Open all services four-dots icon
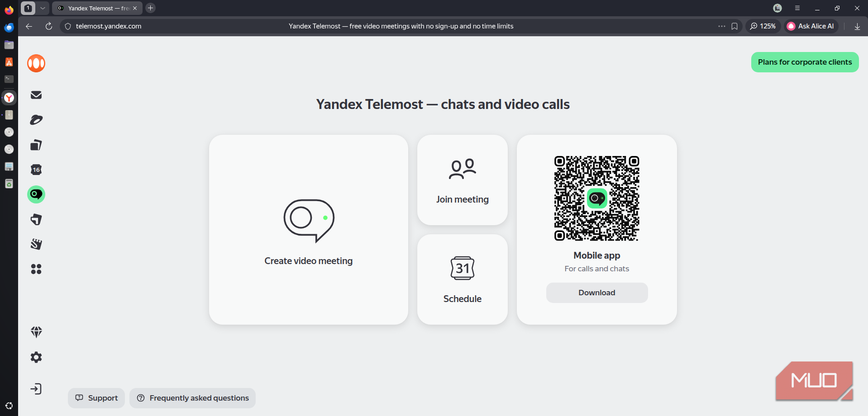Screen dimensions: 868x416 tap(36, 269)
